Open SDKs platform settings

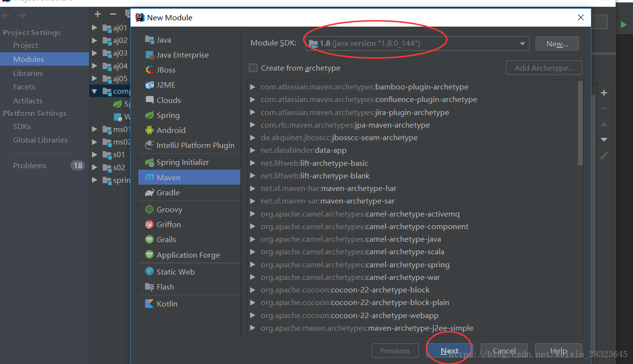22,126
